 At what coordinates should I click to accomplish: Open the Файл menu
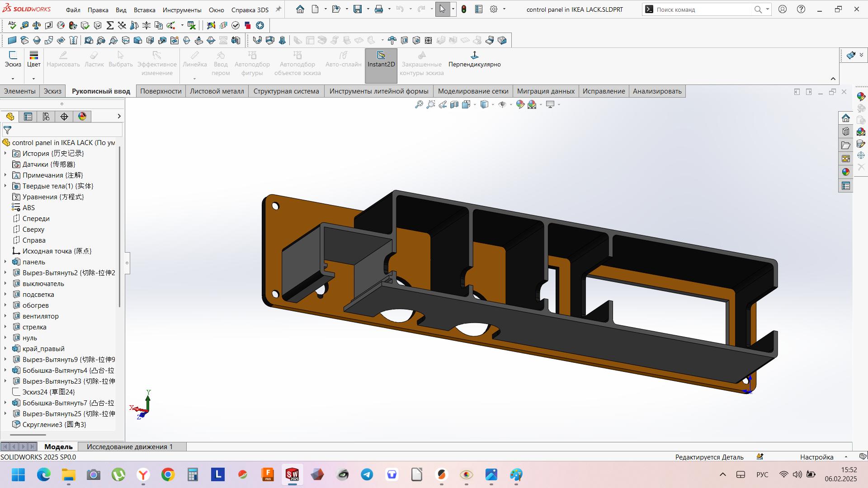click(73, 10)
